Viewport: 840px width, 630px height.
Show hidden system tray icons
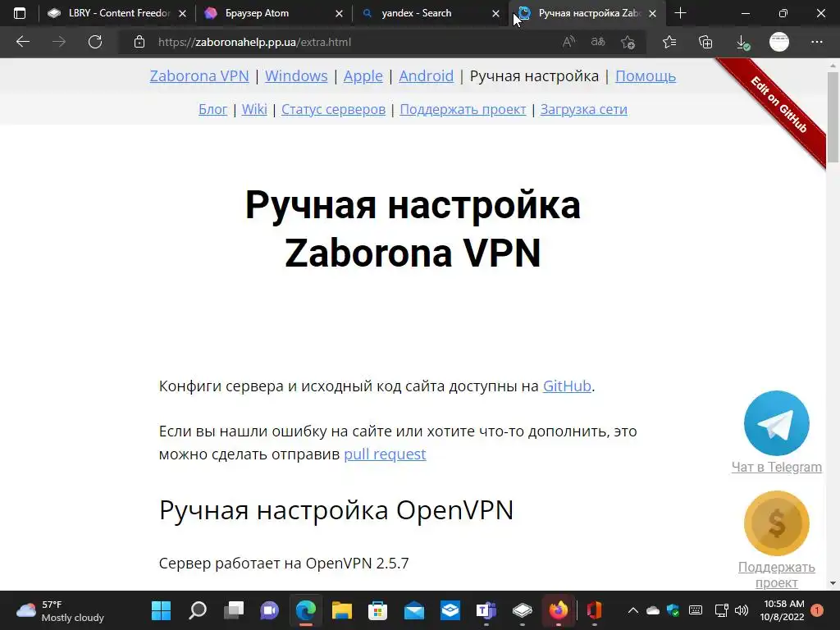point(632,610)
